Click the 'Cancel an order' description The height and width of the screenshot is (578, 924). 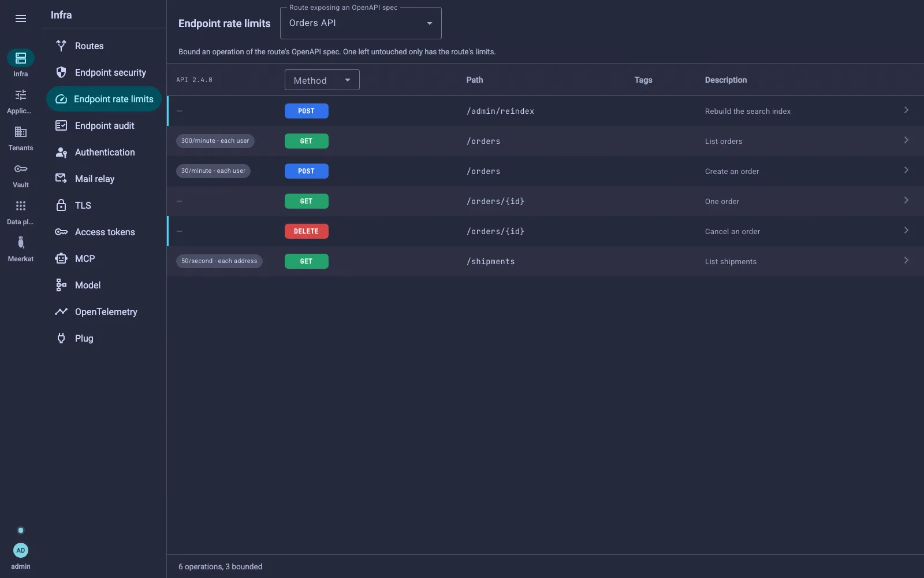pyautogui.click(x=732, y=231)
